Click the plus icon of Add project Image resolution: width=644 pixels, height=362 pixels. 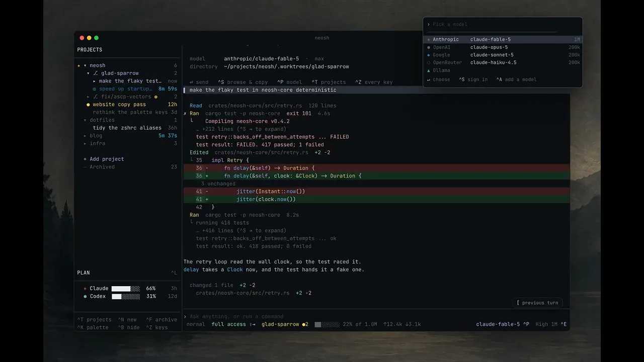[x=85, y=159]
